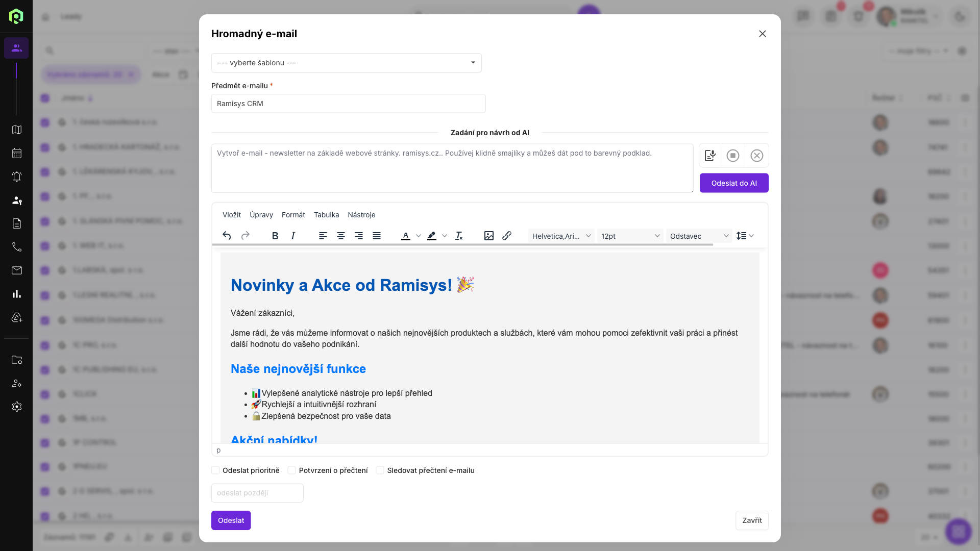This screenshot has width=980, height=551.
Task: Open the settings gear icon in left sidebar
Action: [17, 407]
